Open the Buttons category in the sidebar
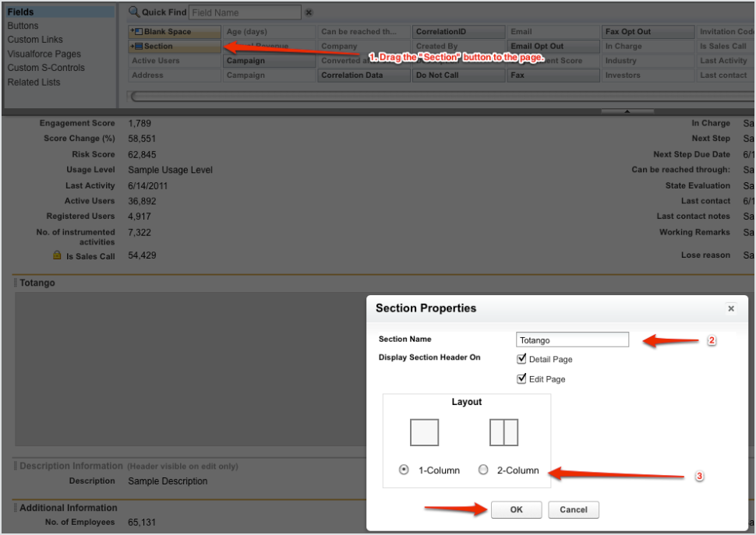 [23, 26]
